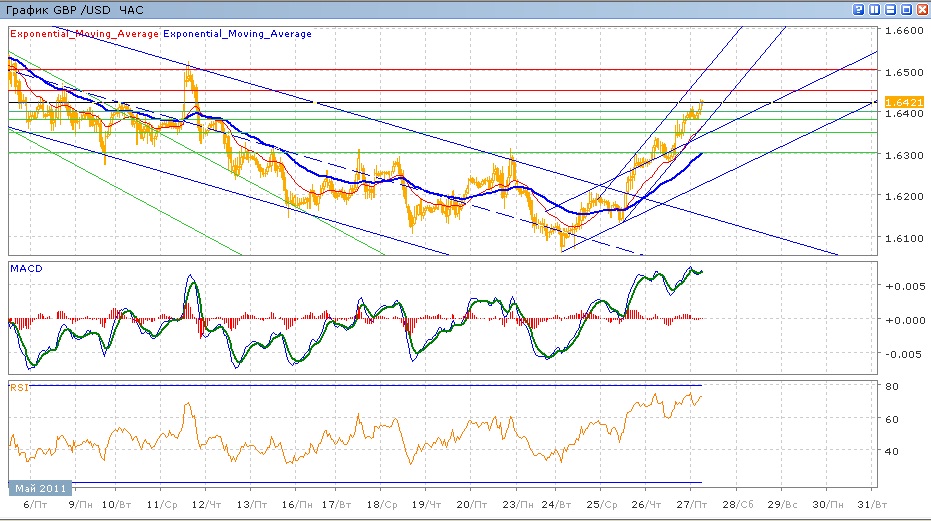Click the 19/Чт date label

426,504
